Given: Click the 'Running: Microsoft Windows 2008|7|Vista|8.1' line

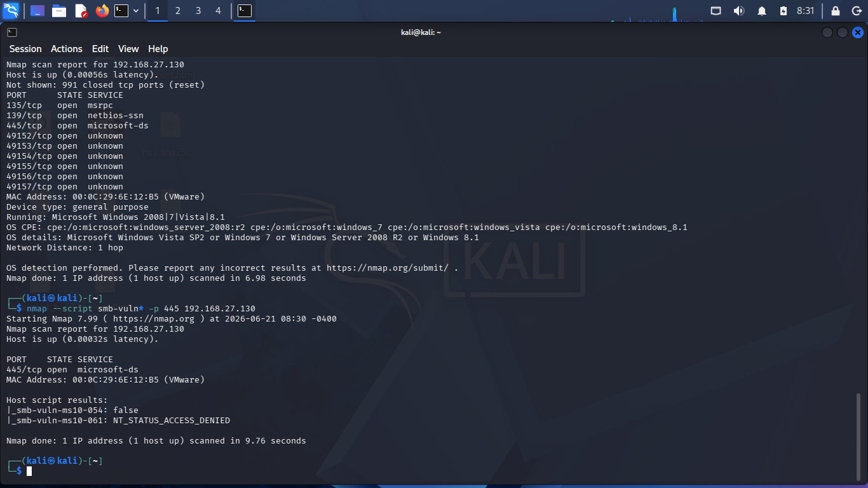Looking at the screenshot, I should tap(116, 217).
